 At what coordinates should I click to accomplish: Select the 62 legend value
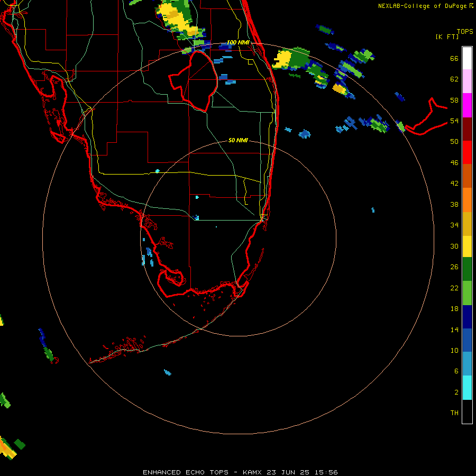[454, 79]
